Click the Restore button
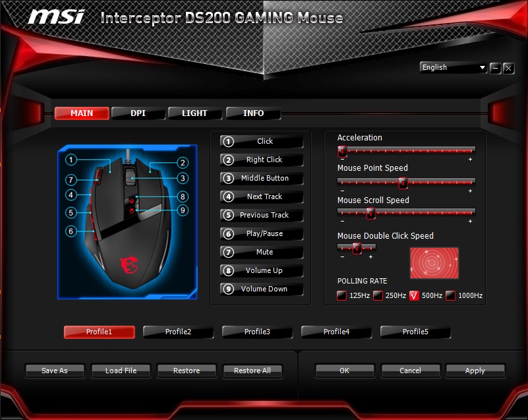528x420 pixels. 187,371
